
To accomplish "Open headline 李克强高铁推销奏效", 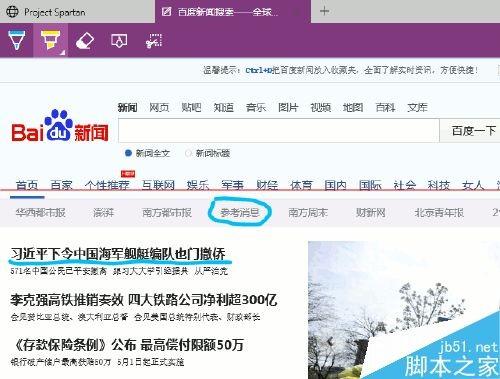I will (144, 300).
